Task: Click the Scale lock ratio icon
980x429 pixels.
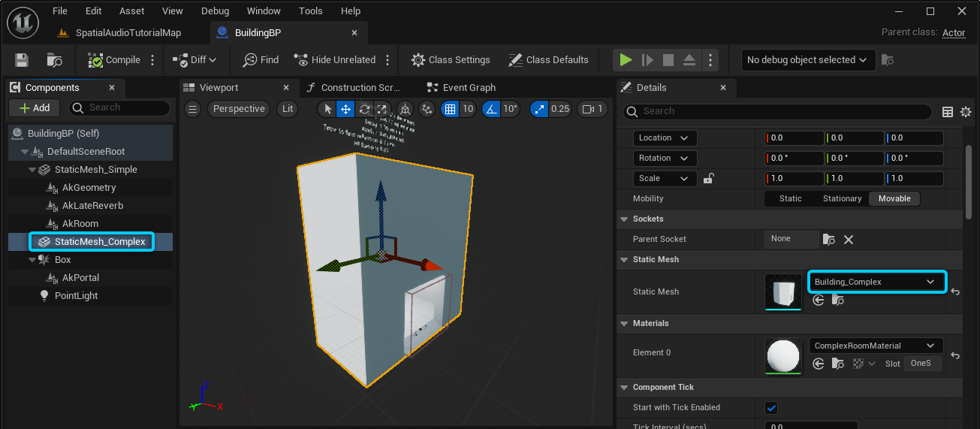Action: pyautogui.click(x=707, y=179)
